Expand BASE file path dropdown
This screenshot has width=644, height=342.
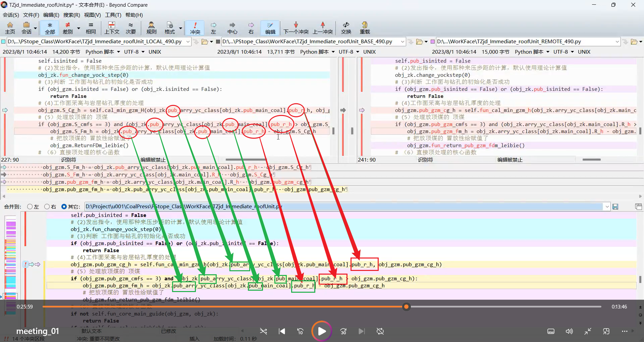point(402,42)
